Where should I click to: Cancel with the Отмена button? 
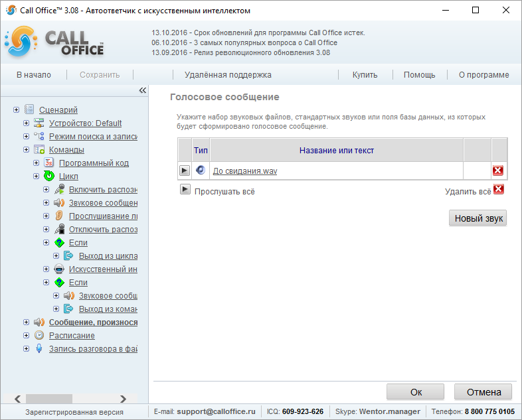click(483, 392)
